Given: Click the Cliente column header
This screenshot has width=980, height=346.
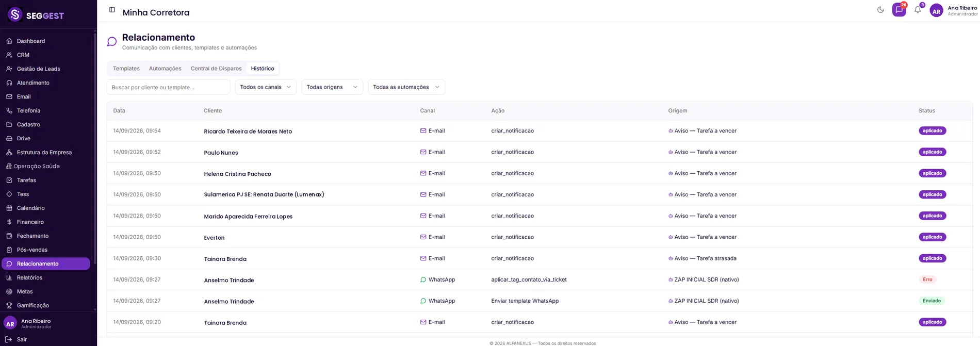Looking at the screenshot, I should 213,111.
